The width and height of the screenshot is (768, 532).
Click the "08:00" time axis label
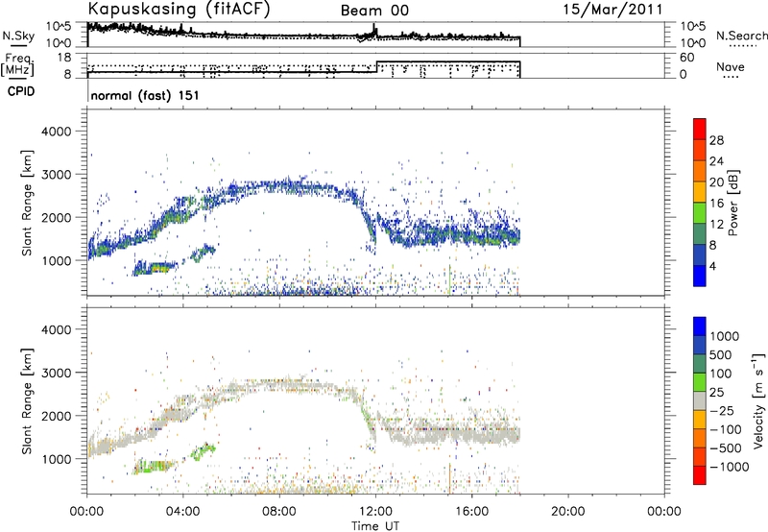coord(279,512)
